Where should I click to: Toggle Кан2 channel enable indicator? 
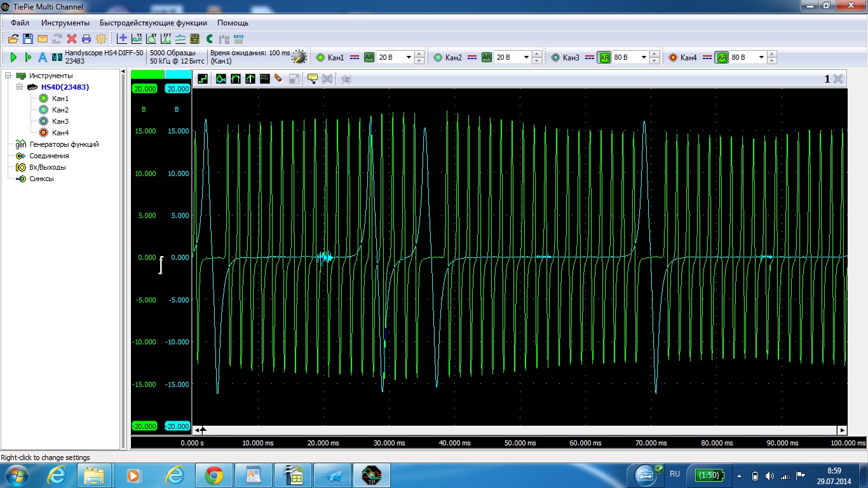pos(438,57)
